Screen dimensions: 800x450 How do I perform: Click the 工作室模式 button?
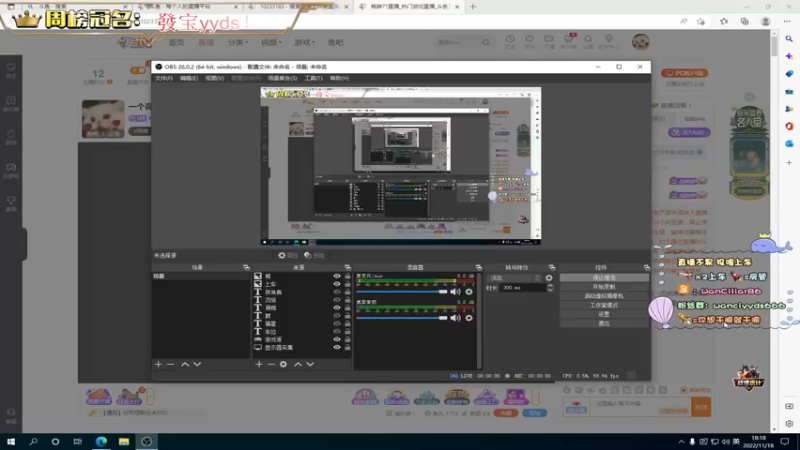[x=604, y=305]
